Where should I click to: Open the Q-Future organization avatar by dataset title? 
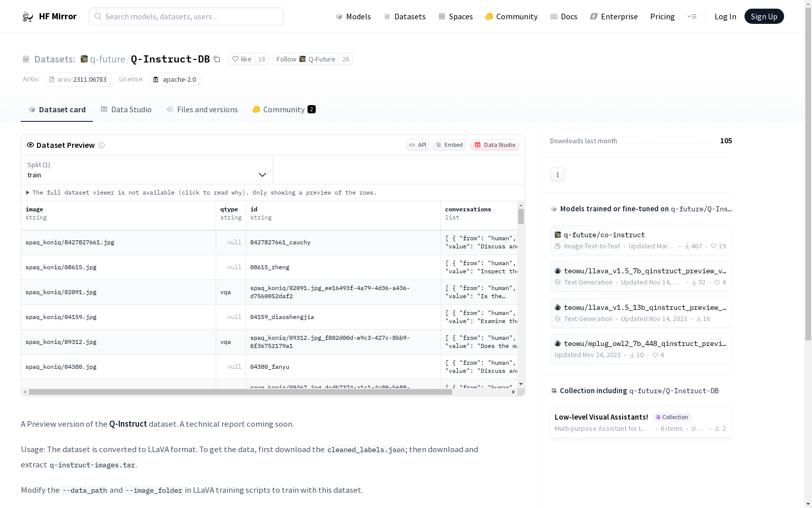coord(84,59)
